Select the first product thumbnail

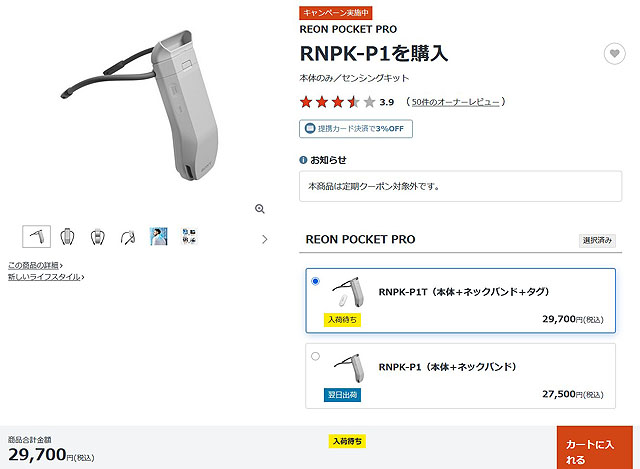coord(36,236)
